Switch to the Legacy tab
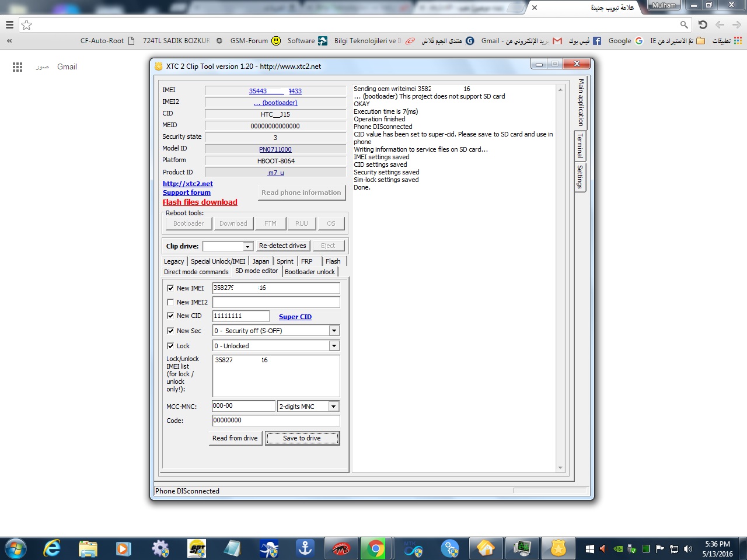 174,261
